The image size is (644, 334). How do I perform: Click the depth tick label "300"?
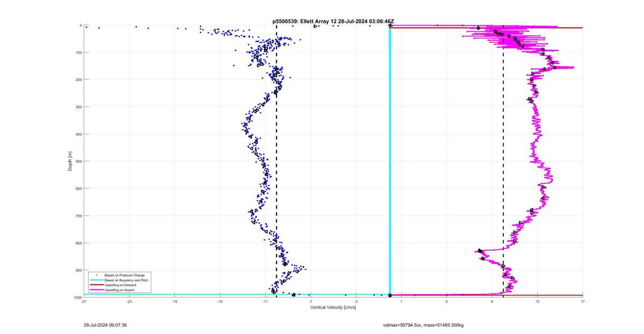tap(78, 107)
